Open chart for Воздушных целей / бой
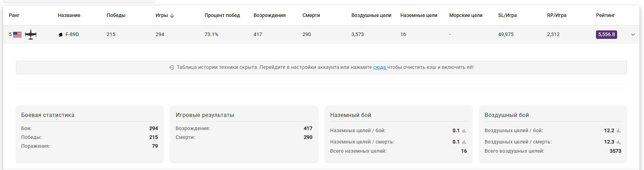 619,131
